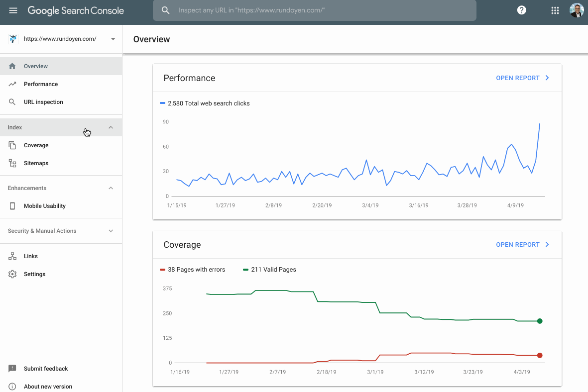Open Settings via the gear icon
Viewport: 588px width, 392px height.
12,274
